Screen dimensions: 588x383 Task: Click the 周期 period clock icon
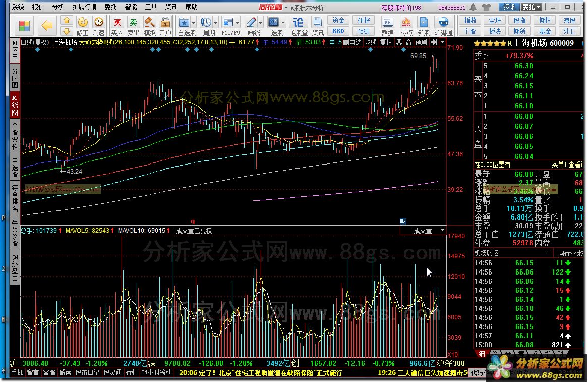(206, 23)
